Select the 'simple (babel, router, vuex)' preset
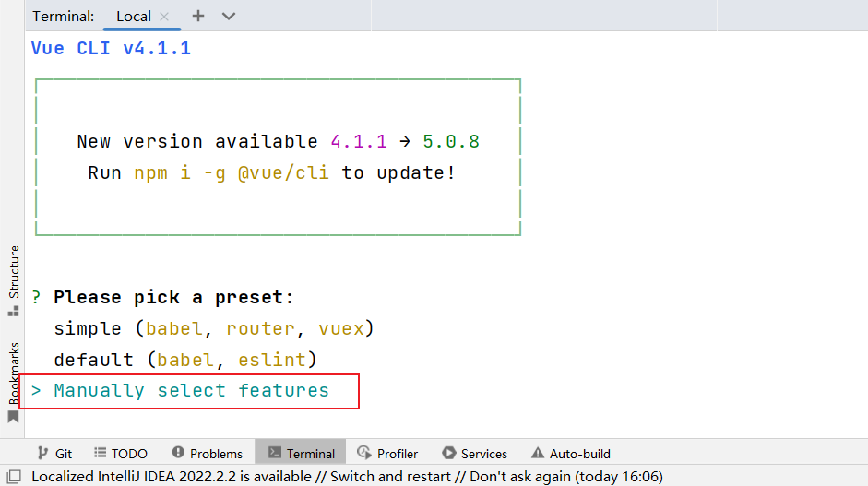Image resolution: width=868 pixels, height=486 pixels. [214, 329]
